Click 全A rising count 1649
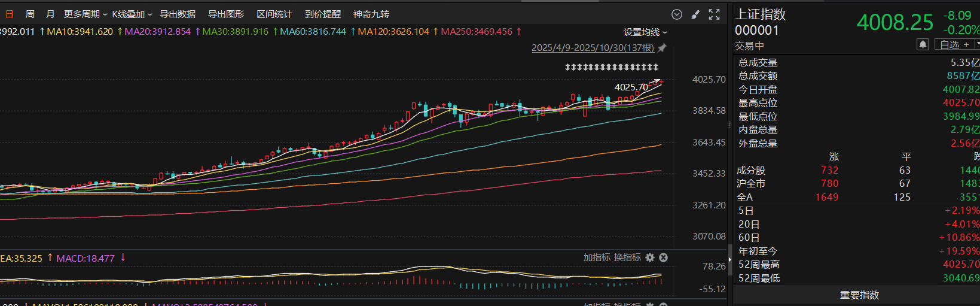This screenshot has width=980, height=306. point(827,198)
